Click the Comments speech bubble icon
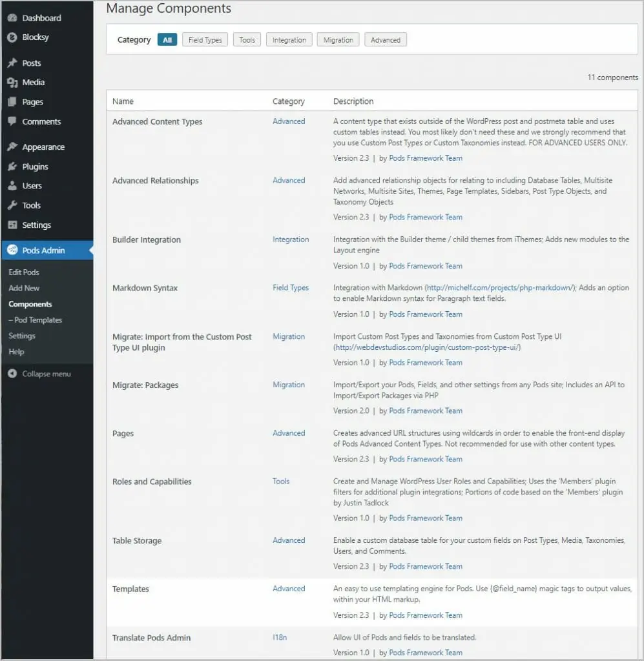 [x=12, y=121]
